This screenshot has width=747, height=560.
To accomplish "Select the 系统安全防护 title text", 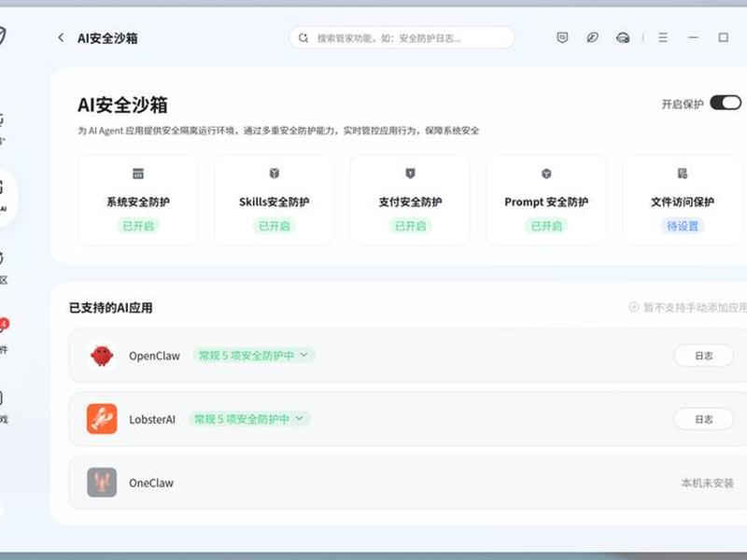I will click(x=138, y=202).
